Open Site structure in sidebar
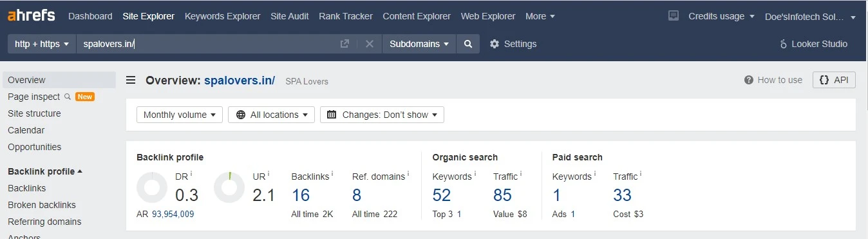 34,113
